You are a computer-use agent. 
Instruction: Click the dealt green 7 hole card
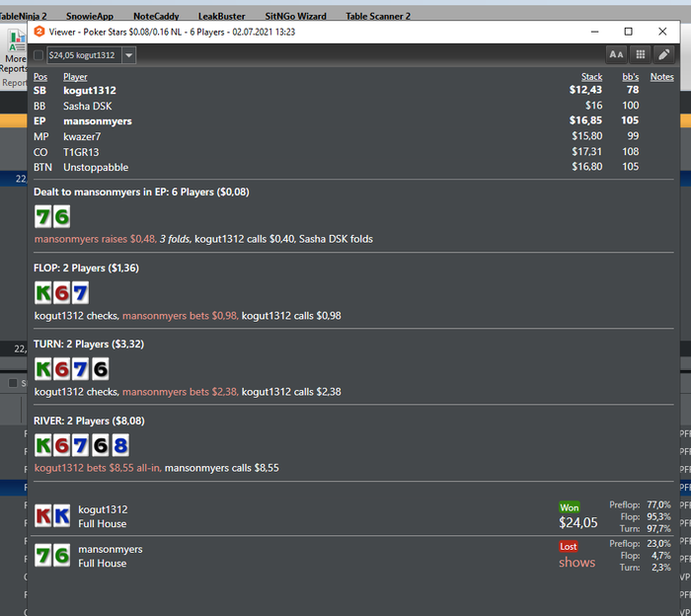click(x=43, y=216)
